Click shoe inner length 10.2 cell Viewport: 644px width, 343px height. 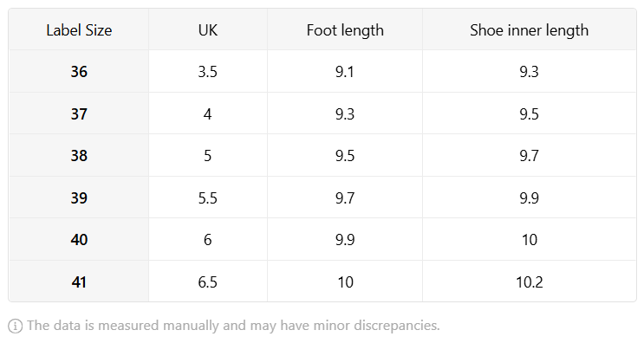click(530, 282)
